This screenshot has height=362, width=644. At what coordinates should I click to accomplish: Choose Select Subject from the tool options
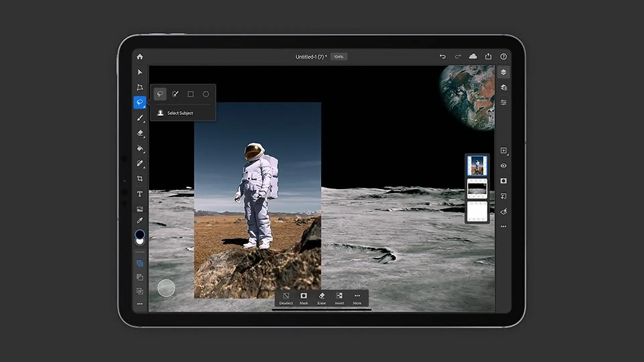click(179, 113)
